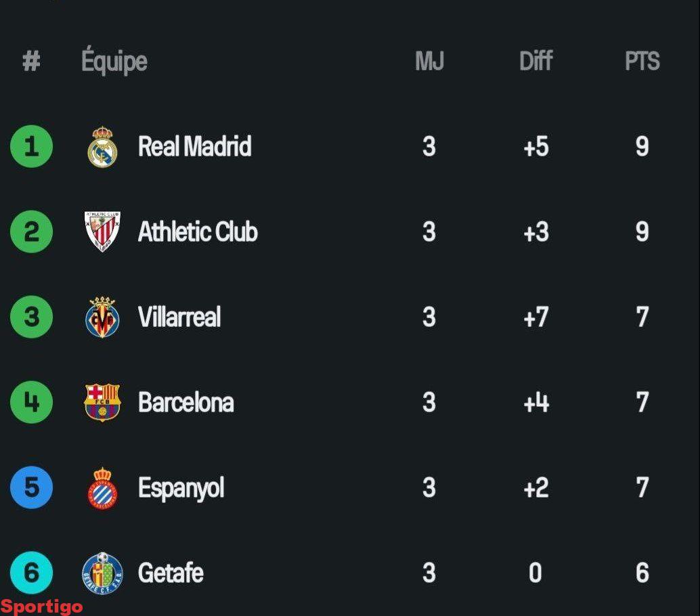Open the Barcelona team name link
This screenshot has height=616, width=700.
click(186, 403)
